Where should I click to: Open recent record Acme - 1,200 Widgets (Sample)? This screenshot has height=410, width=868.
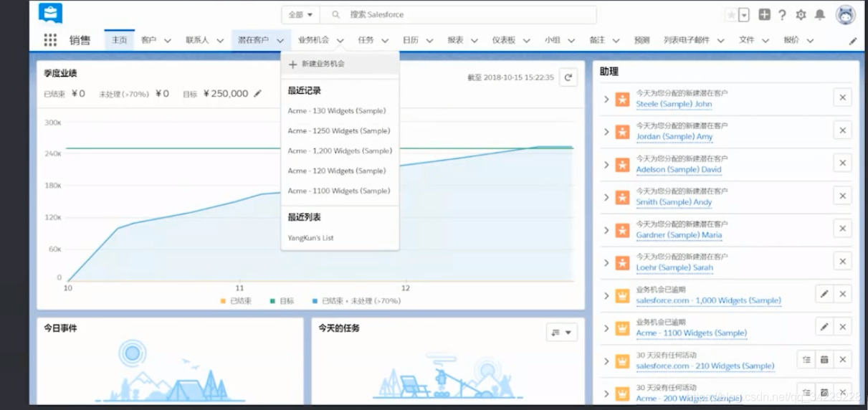pos(340,151)
